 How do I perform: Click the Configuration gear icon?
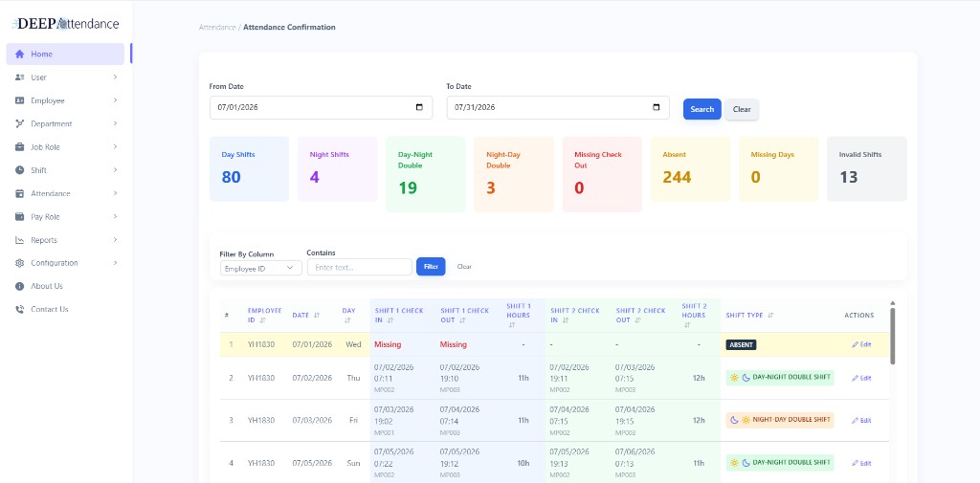click(19, 263)
